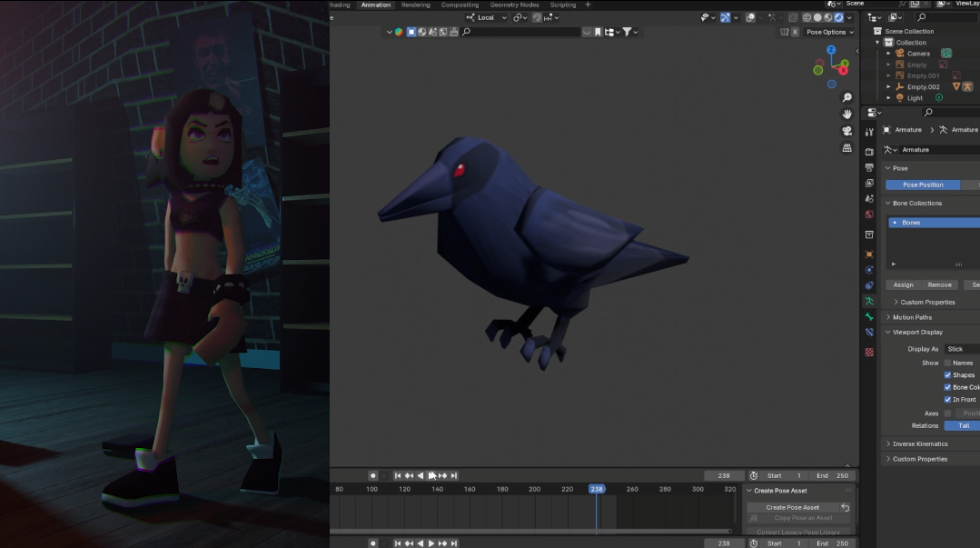Image resolution: width=980 pixels, height=548 pixels.
Task: Click the use preview range clock icon, upper timeline
Action: point(754,475)
